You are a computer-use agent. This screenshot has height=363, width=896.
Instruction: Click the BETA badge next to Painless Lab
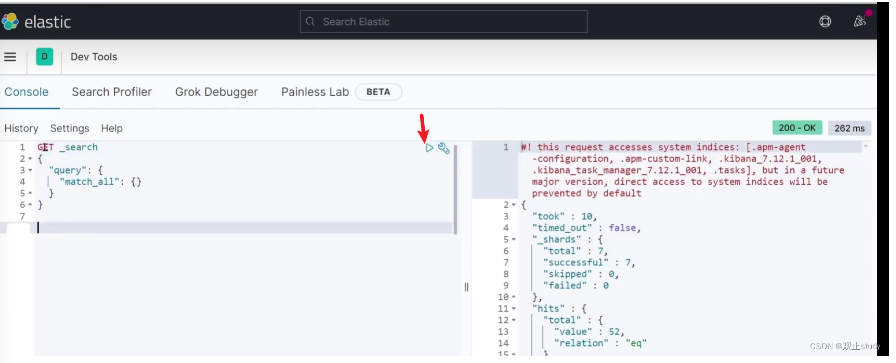pyautogui.click(x=378, y=92)
